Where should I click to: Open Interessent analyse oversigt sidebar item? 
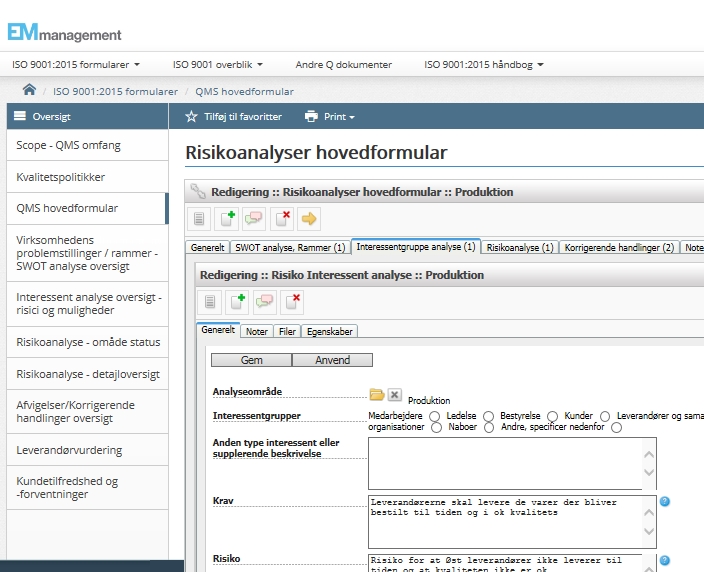(88, 304)
